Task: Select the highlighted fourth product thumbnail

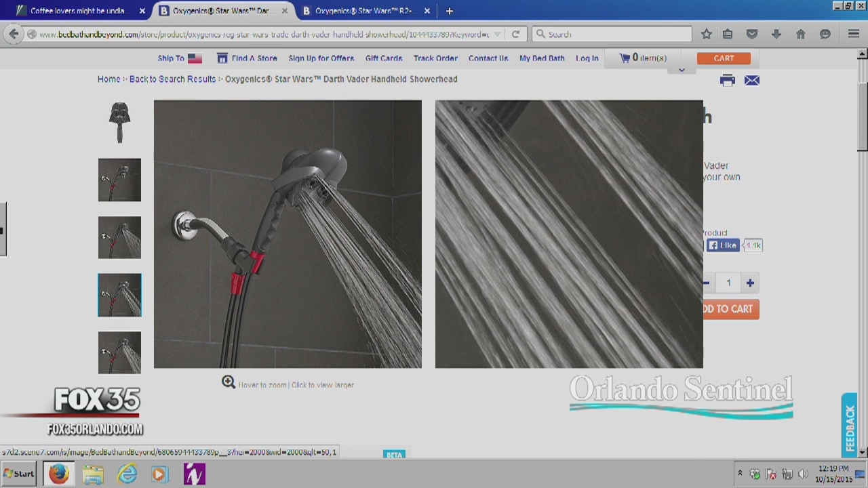Action: 119,296
